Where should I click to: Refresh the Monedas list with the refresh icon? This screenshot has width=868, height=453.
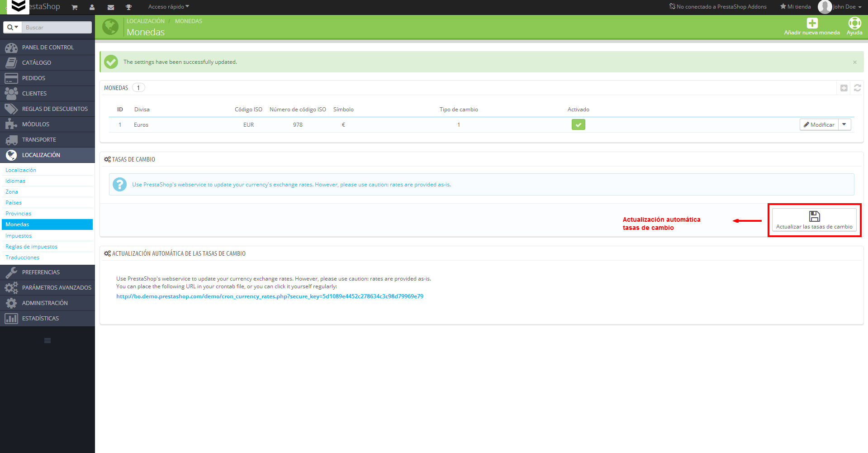click(857, 88)
